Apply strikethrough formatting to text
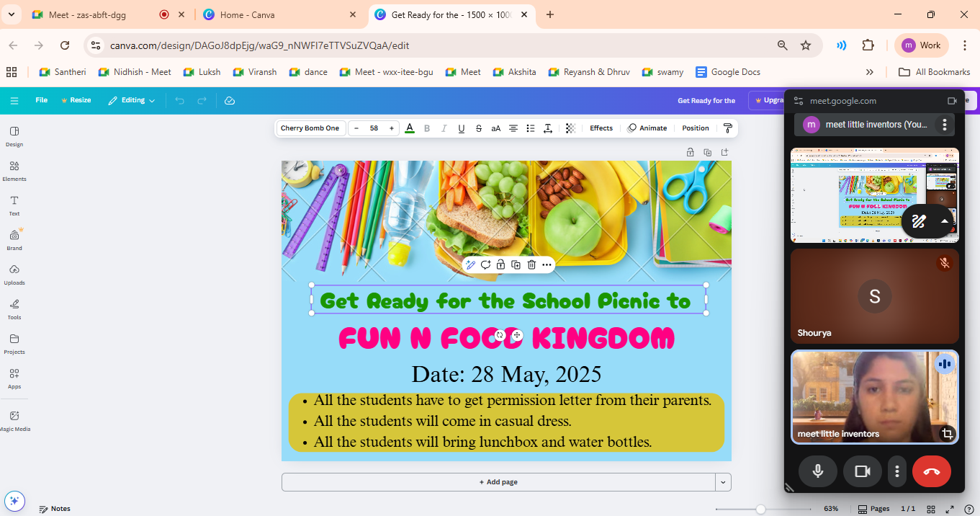The width and height of the screenshot is (980, 516). click(x=479, y=128)
